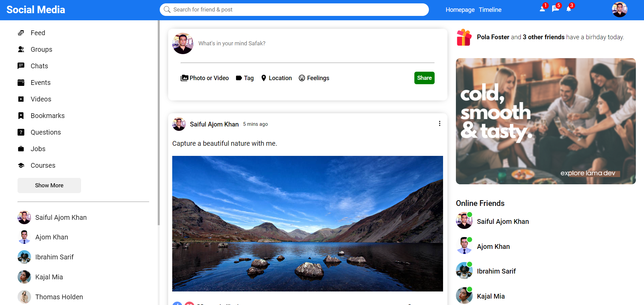
Task: Go to the Homepage link
Action: tap(460, 10)
